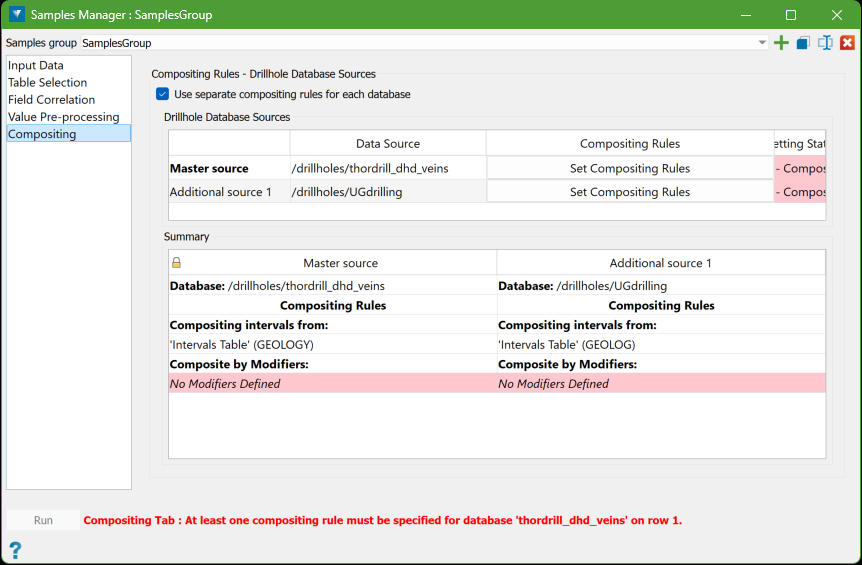The height and width of the screenshot is (565, 862).
Task: Click the lock icon in Summary header
Action: (176, 263)
